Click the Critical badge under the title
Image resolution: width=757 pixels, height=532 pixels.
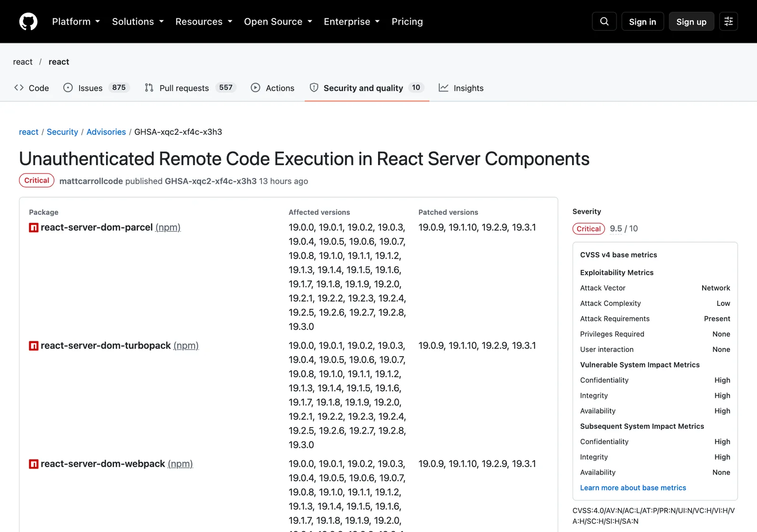point(37,181)
